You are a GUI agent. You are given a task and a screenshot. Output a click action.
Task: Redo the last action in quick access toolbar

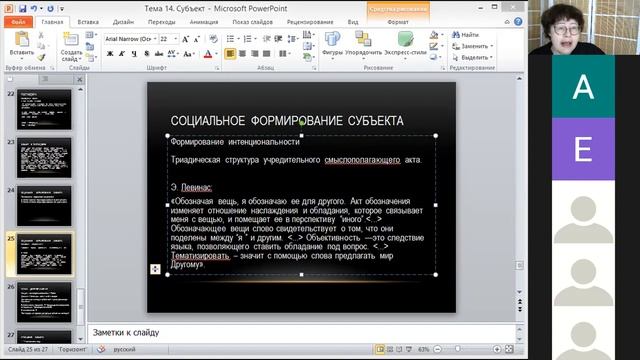tap(50, 8)
